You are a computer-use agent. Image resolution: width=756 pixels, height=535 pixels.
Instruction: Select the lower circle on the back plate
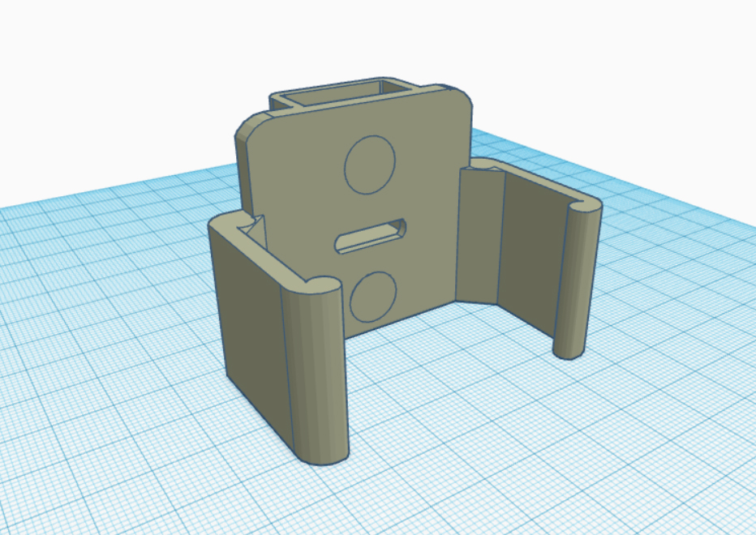click(373, 297)
